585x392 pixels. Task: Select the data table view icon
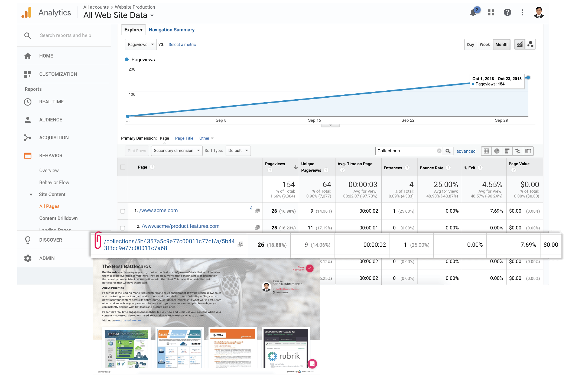[486, 151]
